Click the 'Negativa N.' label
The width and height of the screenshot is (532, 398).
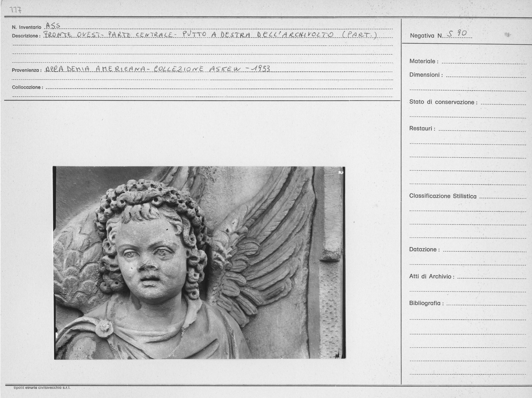(x=427, y=36)
